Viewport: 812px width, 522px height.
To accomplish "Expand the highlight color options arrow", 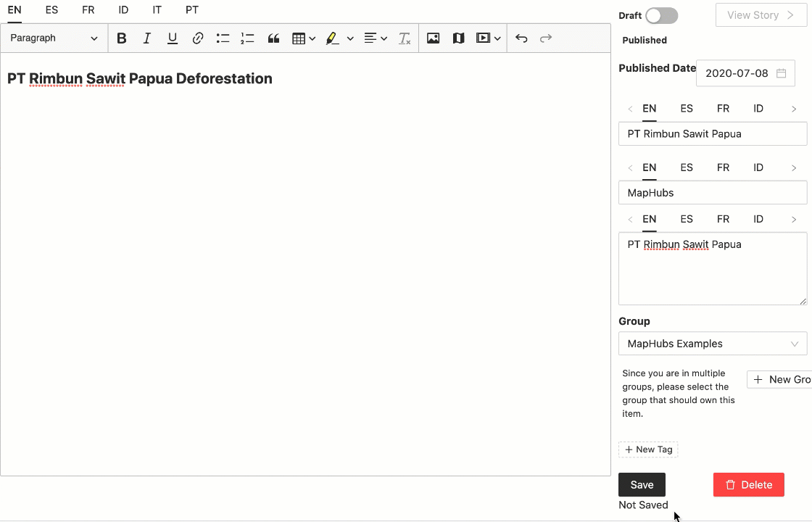I will pos(350,38).
